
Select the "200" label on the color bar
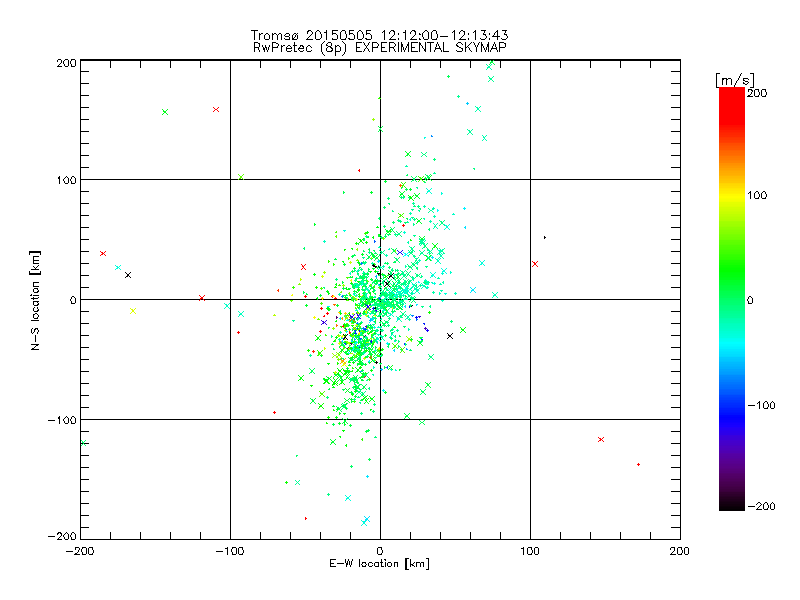coord(757,93)
